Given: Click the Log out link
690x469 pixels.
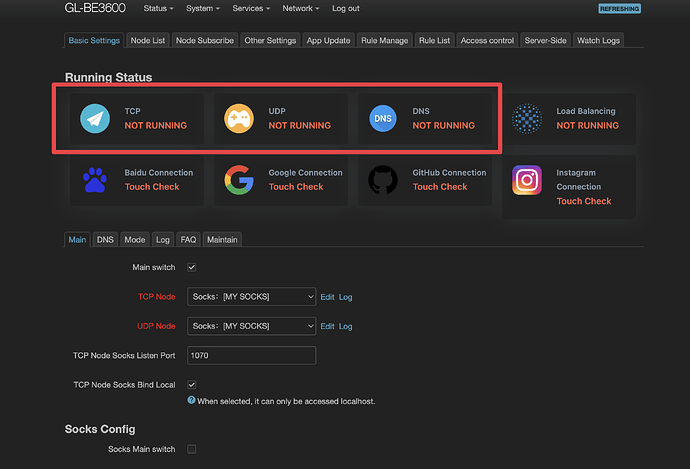Looking at the screenshot, I should 346,8.
